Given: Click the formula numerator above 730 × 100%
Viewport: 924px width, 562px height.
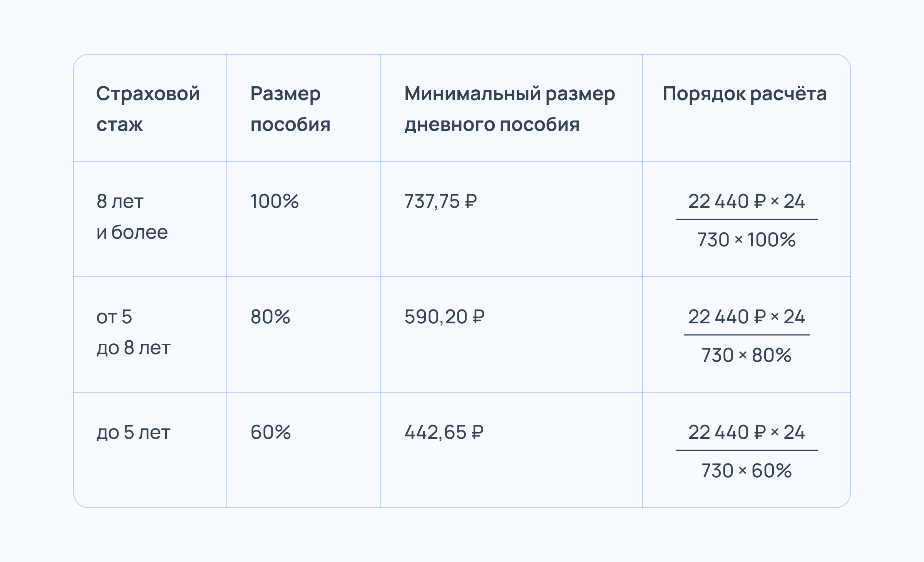Looking at the screenshot, I should coord(747,201).
